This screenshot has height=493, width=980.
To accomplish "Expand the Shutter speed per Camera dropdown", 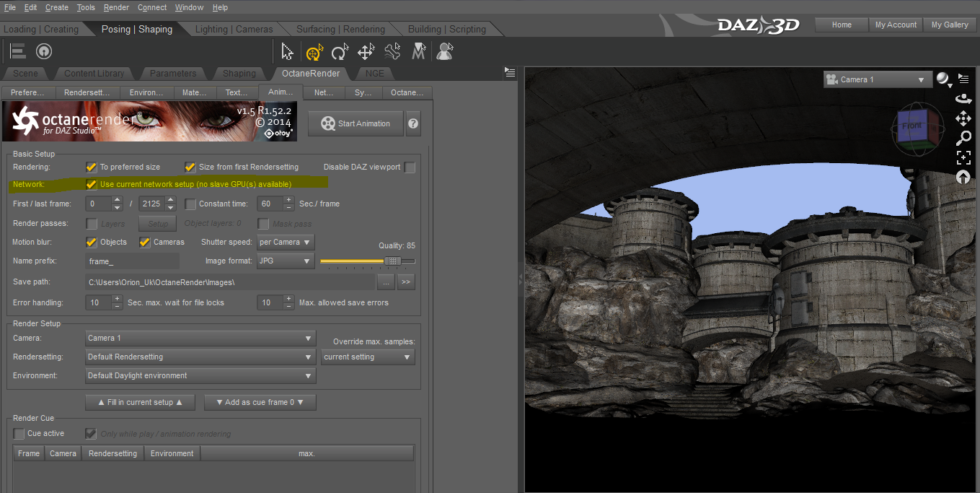I will coord(286,242).
